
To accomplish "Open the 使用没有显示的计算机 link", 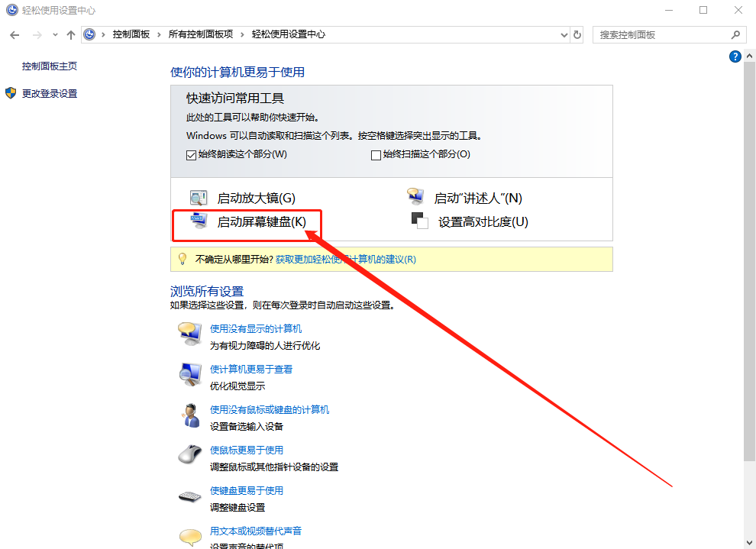I will [x=256, y=329].
